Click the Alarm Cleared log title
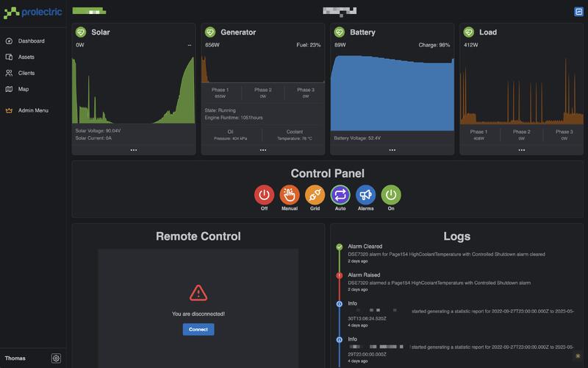The width and height of the screenshot is (588, 368). point(365,247)
